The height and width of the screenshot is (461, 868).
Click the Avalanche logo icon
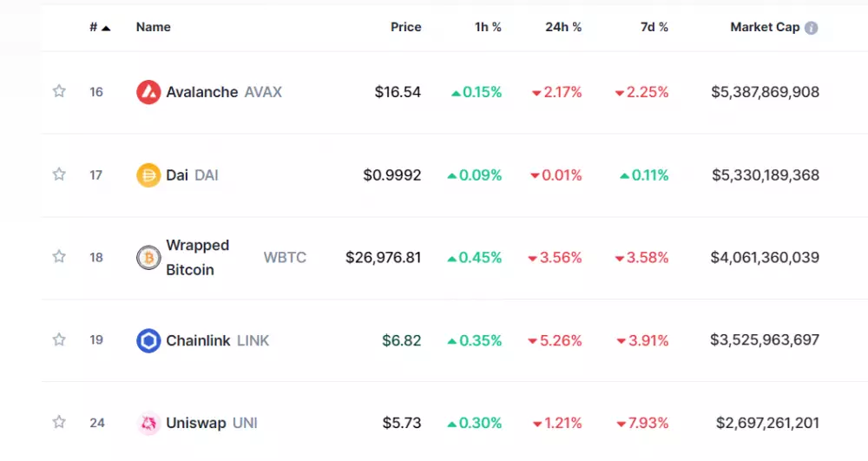click(x=148, y=92)
